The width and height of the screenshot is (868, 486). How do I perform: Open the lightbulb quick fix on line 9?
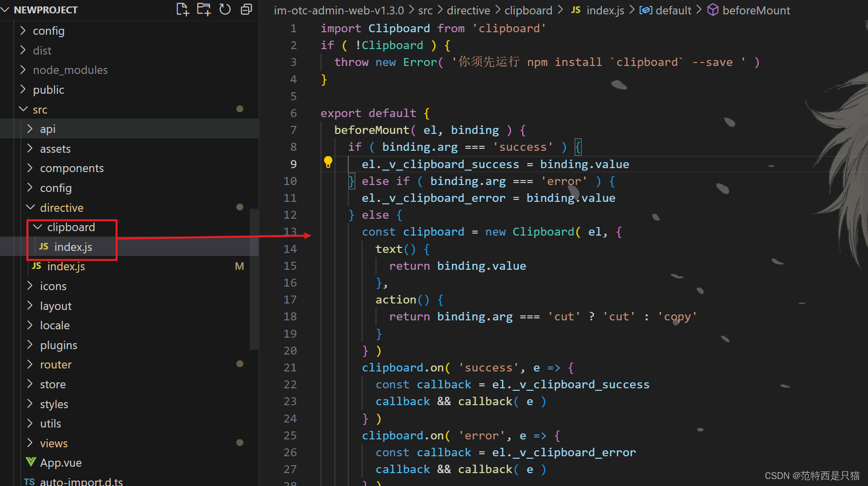[328, 162]
